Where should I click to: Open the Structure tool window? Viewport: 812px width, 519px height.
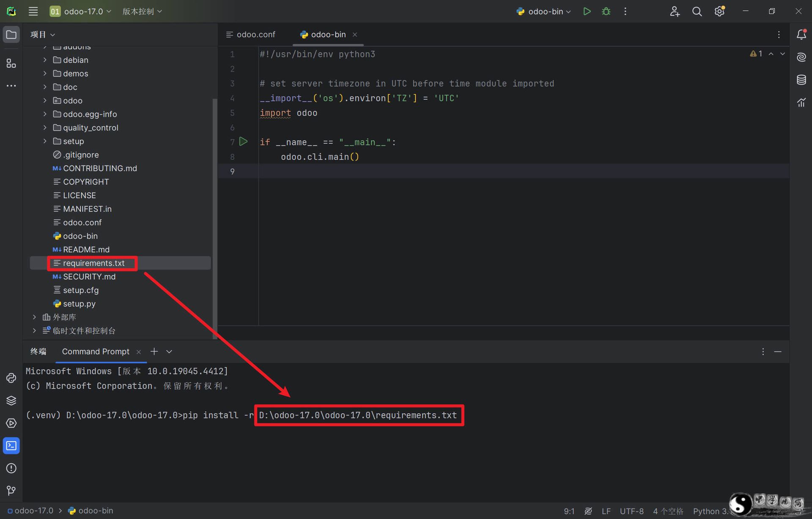pos(11,63)
